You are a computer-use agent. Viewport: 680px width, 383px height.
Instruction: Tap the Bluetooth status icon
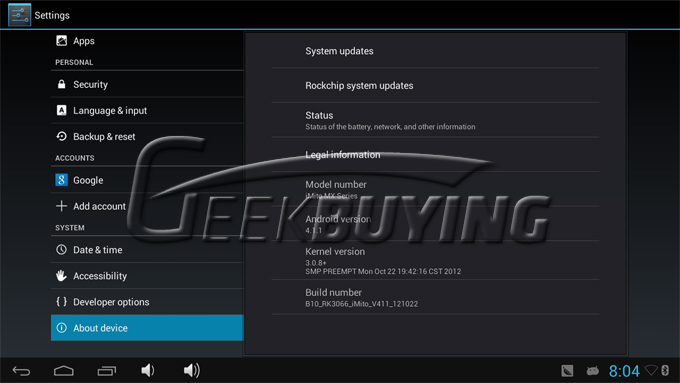665,370
